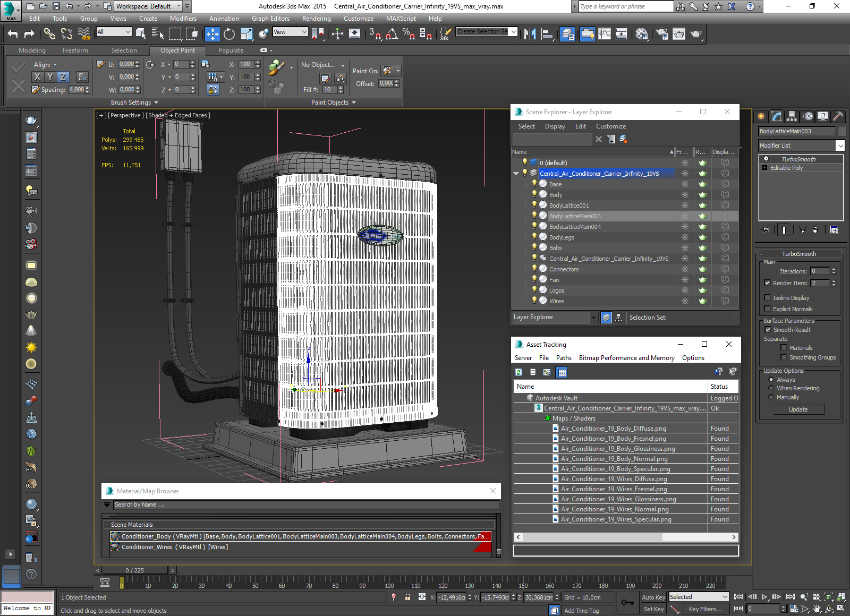This screenshot has height=616, width=850.
Task: Toggle Angle Snap icon
Action: pyautogui.click(x=392, y=34)
